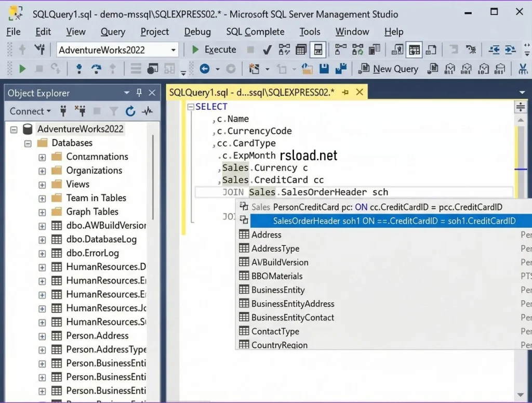Click the Save floppy disk icon

point(324,69)
